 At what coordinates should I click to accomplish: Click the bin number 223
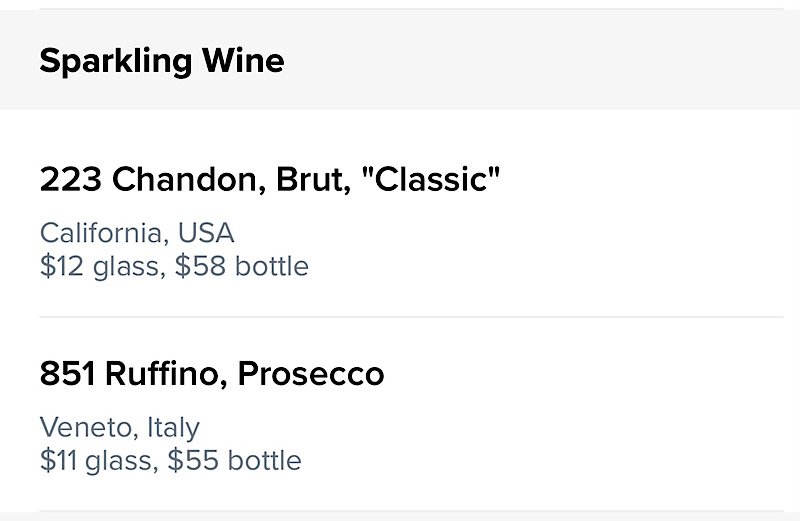point(70,180)
